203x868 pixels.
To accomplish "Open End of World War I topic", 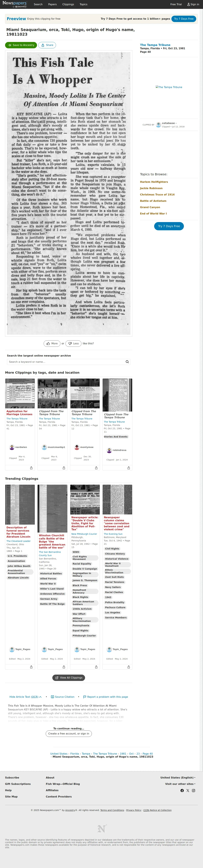I will coord(153,214).
